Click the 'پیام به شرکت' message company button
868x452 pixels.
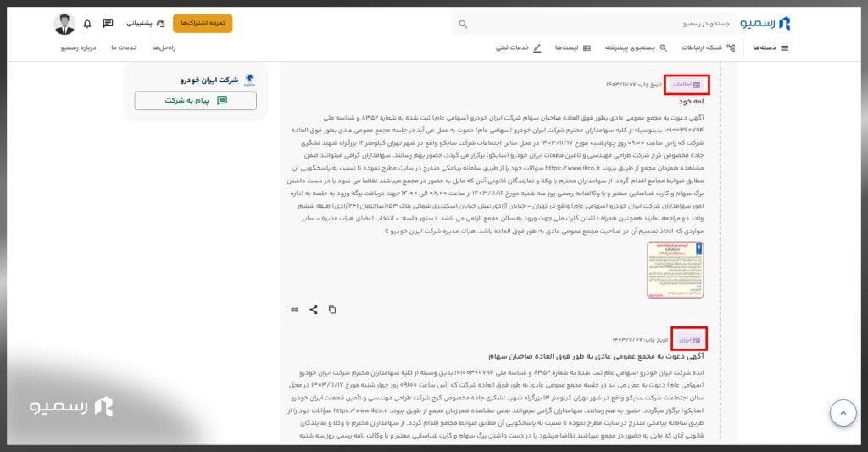click(196, 100)
